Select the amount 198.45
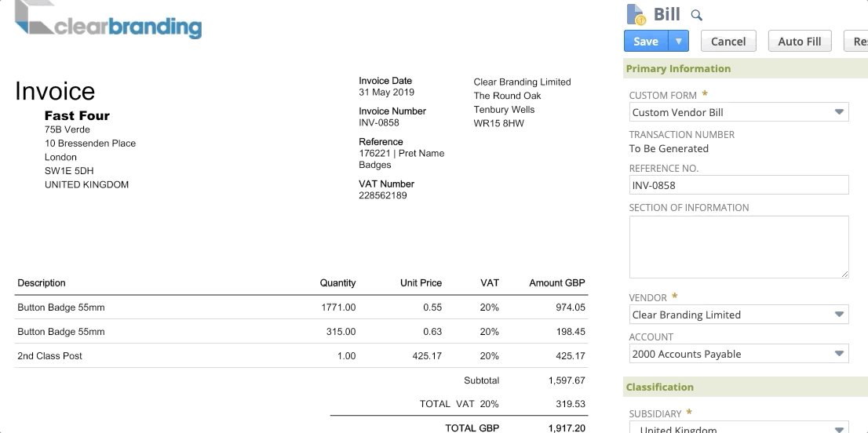Image resolution: width=868 pixels, height=433 pixels. point(571,332)
